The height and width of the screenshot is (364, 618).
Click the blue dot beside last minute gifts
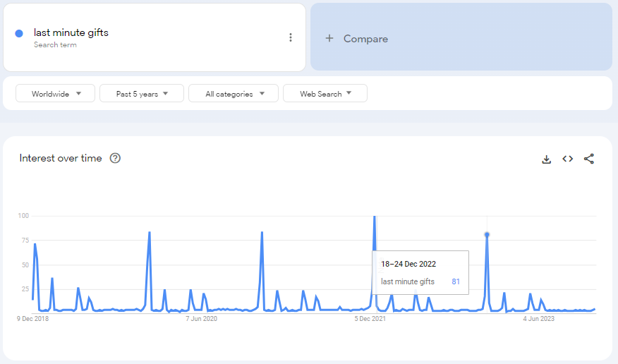pos(19,33)
